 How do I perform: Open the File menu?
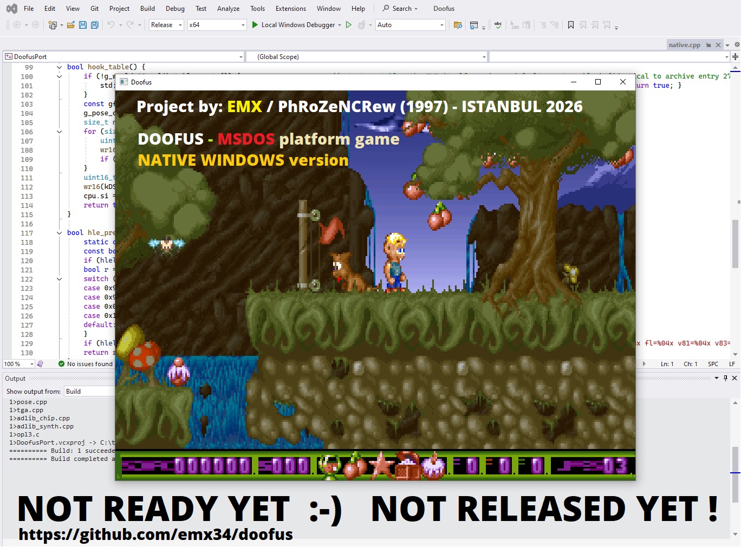click(x=29, y=9)
